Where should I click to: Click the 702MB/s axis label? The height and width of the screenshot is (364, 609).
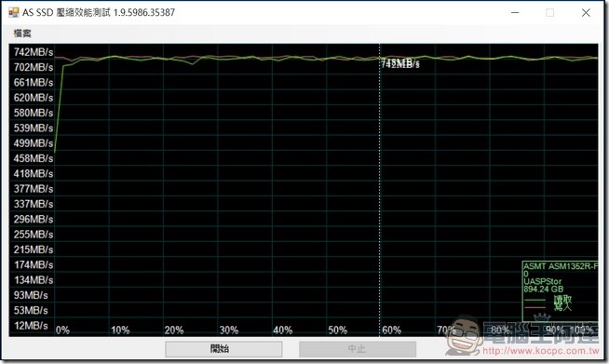tap(34, 67)
